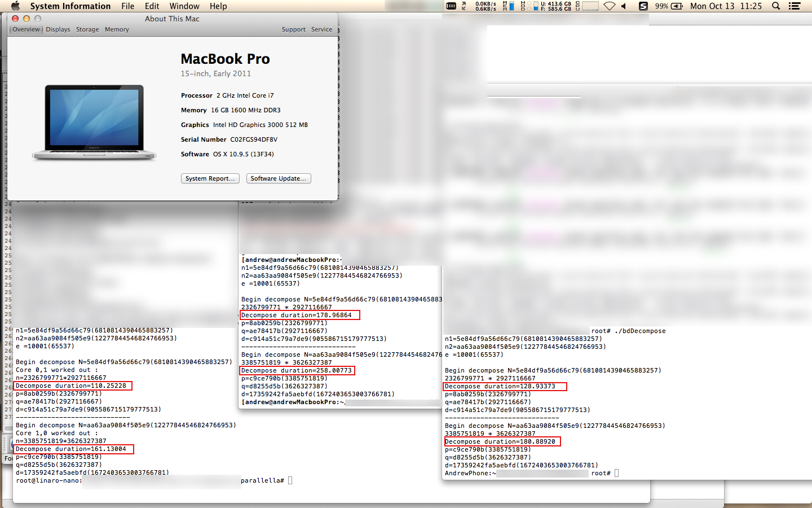Click the Spotlight search magnifier icon
The height and width of the screenshot is (508, 812).
pos(776,6)
